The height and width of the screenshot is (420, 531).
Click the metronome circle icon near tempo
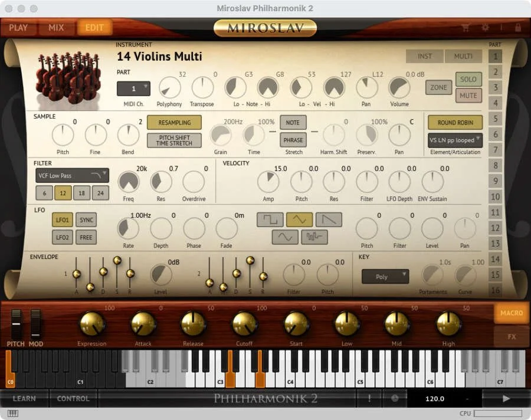[395, 398]
